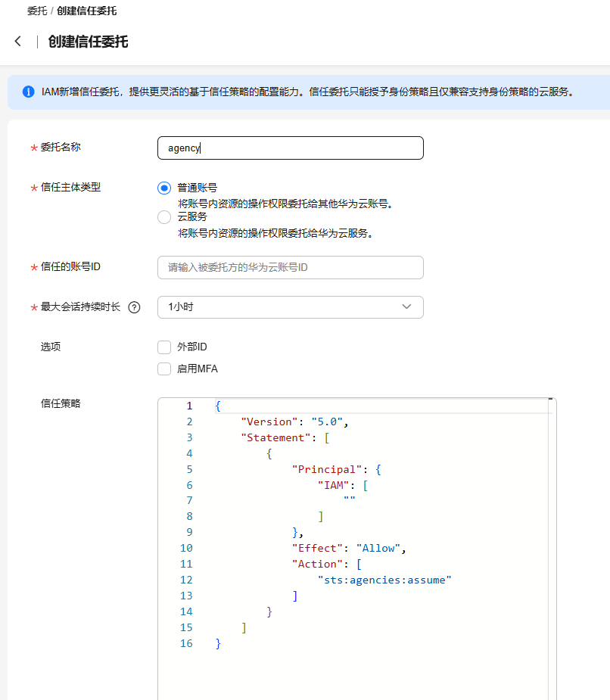This screenshot has width=610, height=700.
Task: Click the "IAM" key on line 6
Action: [x=333, y=485]
